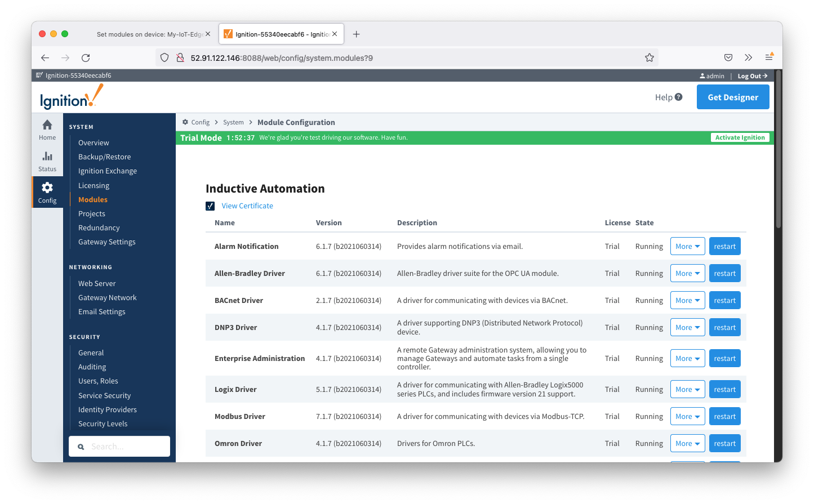Click the Activate Ignition button
Screen dimensions: 814x504
click(740, 137)
